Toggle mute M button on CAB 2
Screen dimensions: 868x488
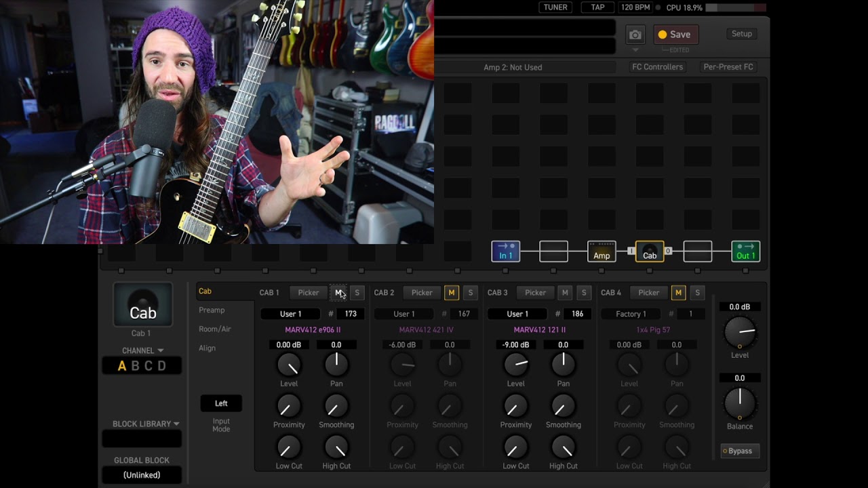pos(452,293)
